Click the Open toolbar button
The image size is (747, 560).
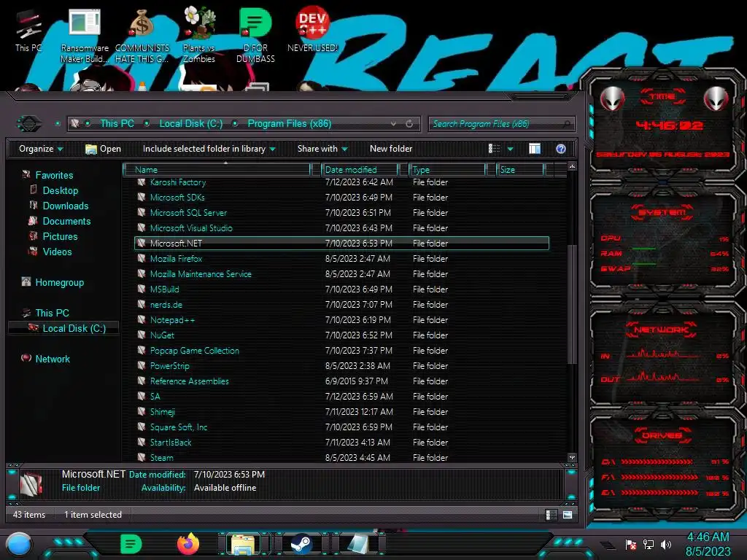point(103,149)
